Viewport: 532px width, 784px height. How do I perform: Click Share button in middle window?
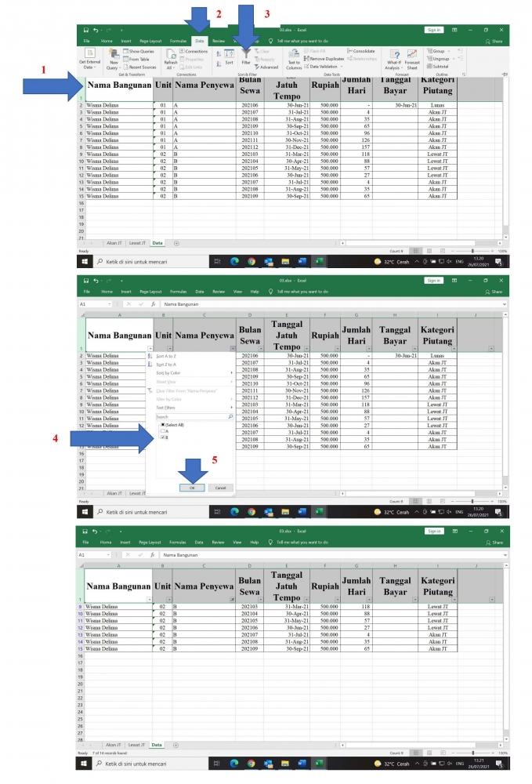(x=494, y=292)
